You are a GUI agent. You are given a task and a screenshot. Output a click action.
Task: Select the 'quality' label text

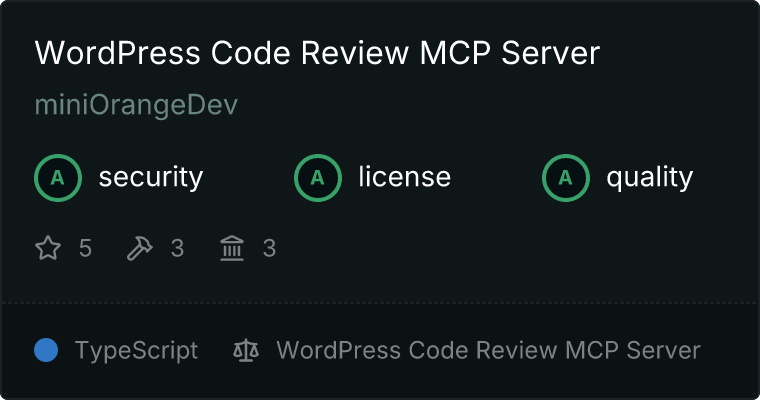pyautogui.click(x=649, y=177)
